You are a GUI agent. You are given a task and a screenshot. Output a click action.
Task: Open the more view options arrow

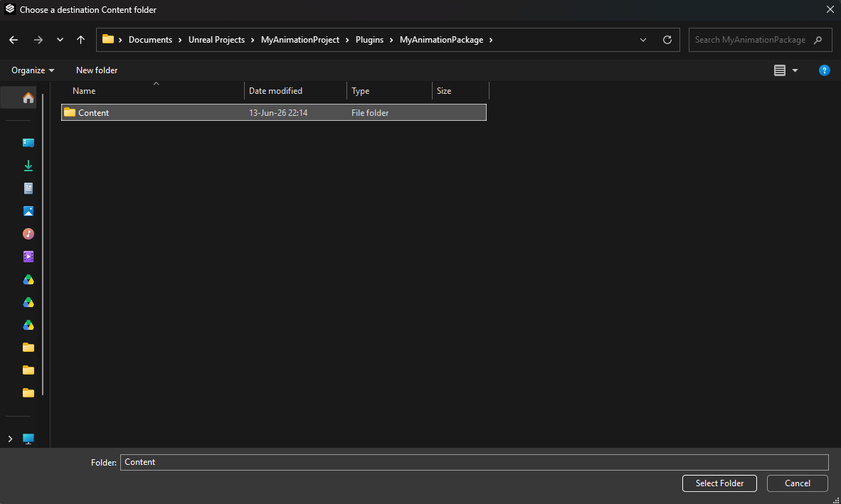[795, 70]
